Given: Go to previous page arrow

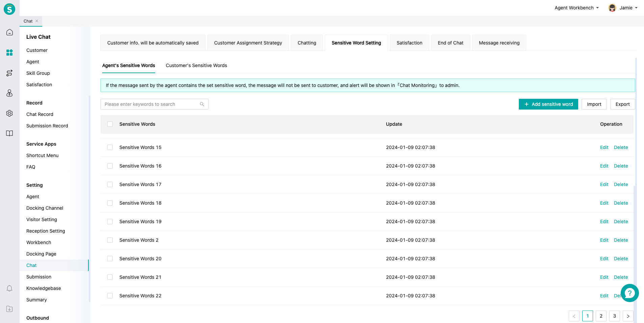Looking at the screenshot, I should [574, 316].
